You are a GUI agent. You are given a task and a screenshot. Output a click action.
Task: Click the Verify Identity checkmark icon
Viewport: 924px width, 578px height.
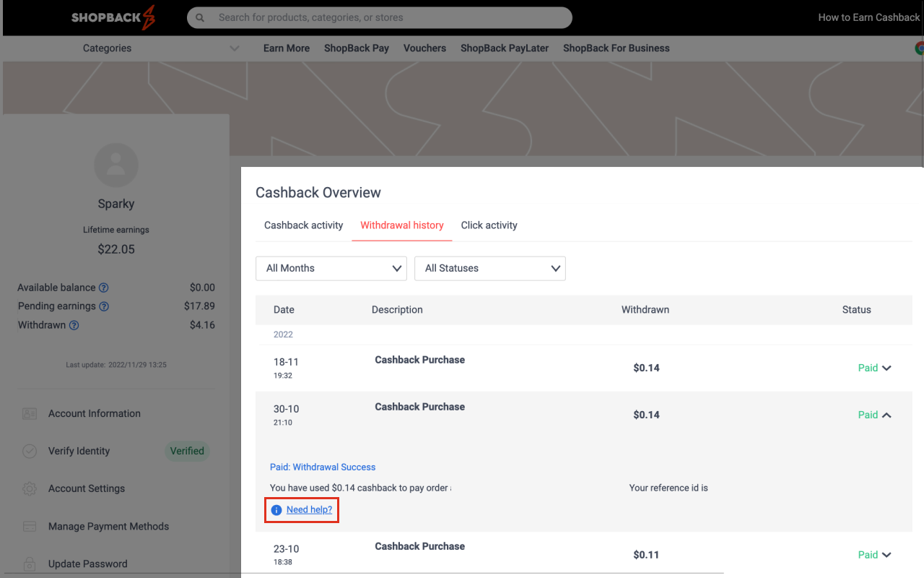[30, 451]
